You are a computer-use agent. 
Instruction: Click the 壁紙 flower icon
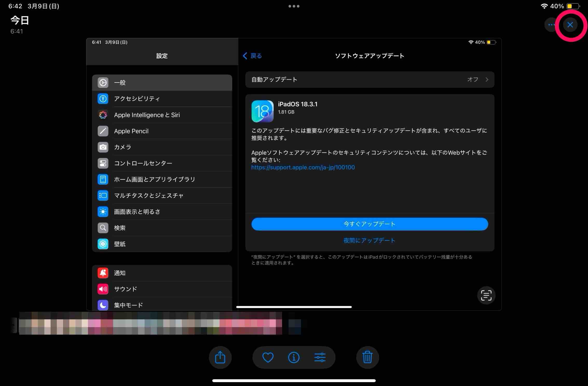tap(103, 244)
